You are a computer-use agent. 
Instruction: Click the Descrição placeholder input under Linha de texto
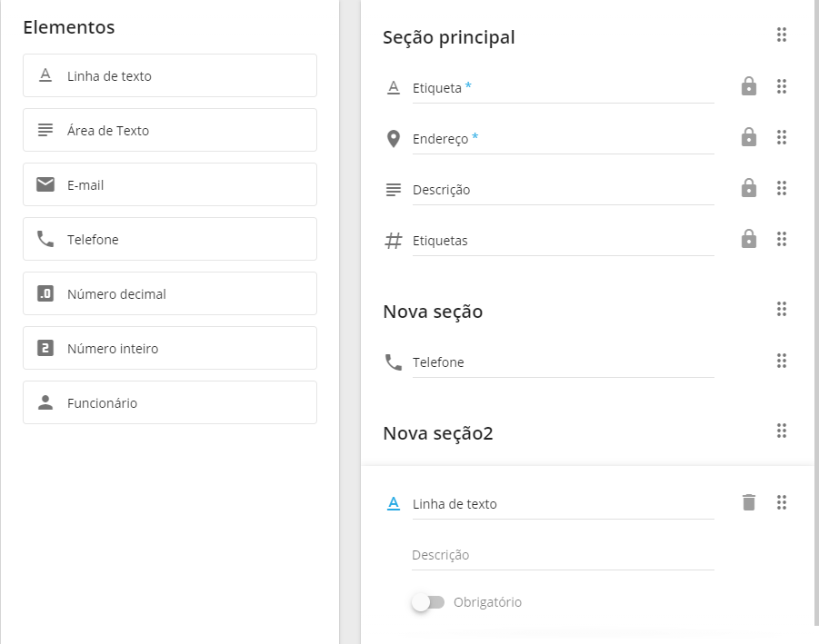coord(562,555)
